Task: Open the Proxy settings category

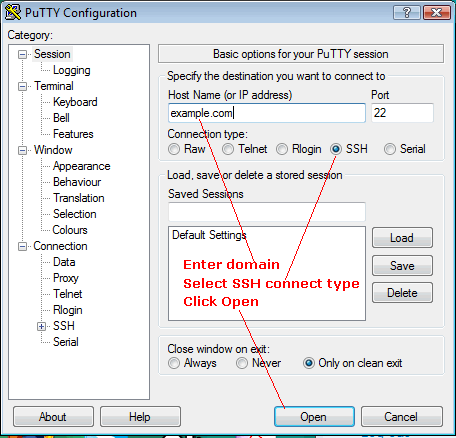Action: coord(66,278)
